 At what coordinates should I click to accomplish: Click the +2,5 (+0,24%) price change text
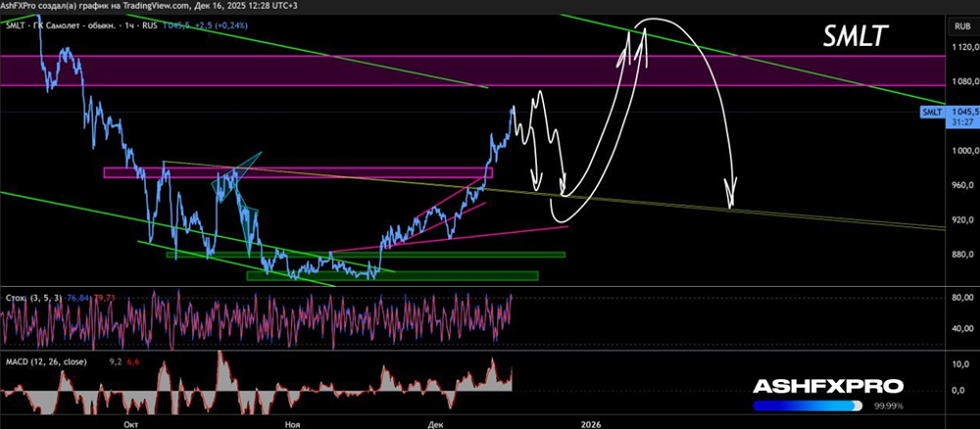220,25
